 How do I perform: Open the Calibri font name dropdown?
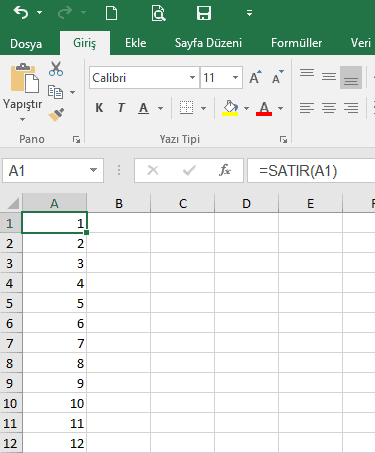click(x=192, y=78)
